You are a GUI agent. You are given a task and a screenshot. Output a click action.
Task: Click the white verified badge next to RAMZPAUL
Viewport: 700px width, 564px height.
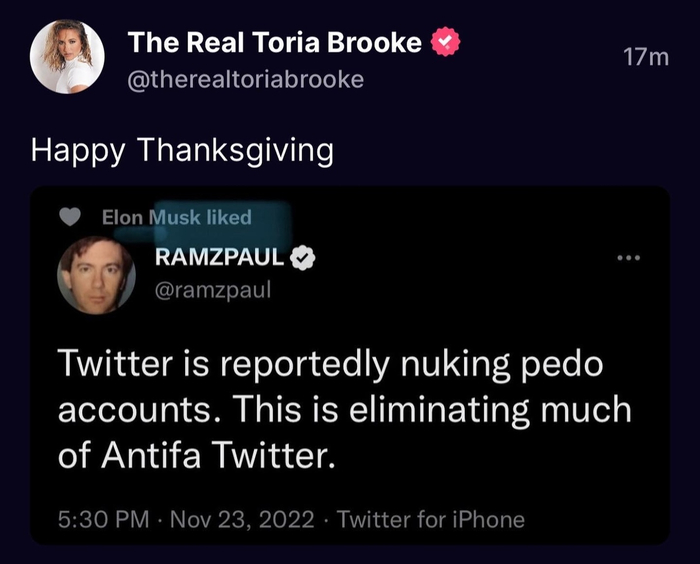pos(303,258)
